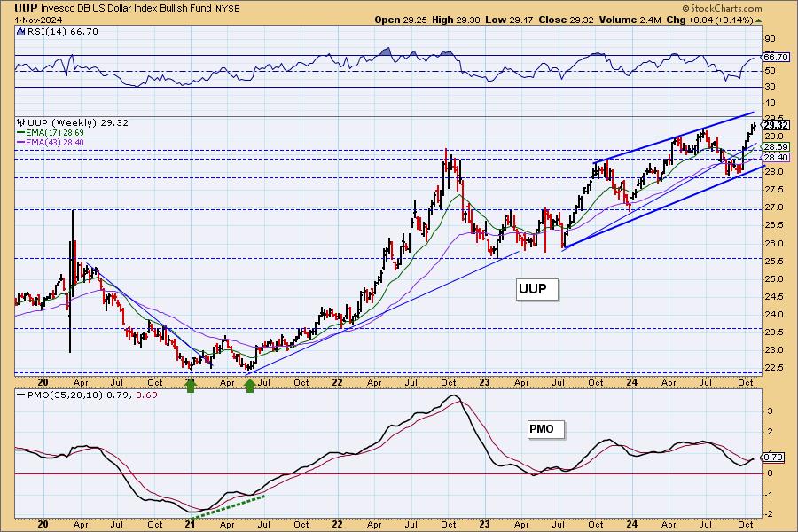Click the EMA(43) 28.40 legend entry
This screenshot has width=798, height=532.
point(51,143)
